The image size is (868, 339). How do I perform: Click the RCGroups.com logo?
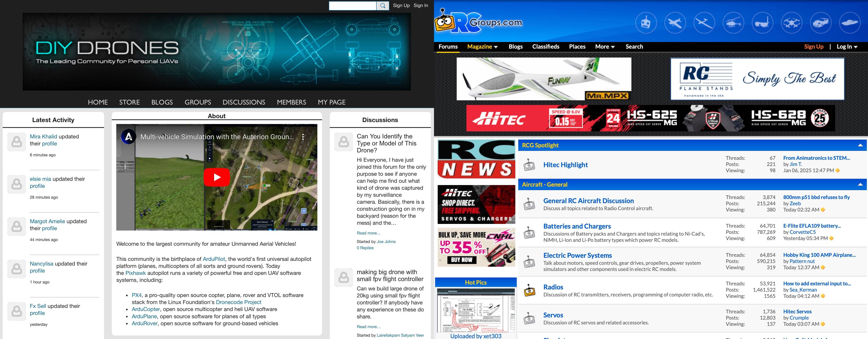[478, 21]
